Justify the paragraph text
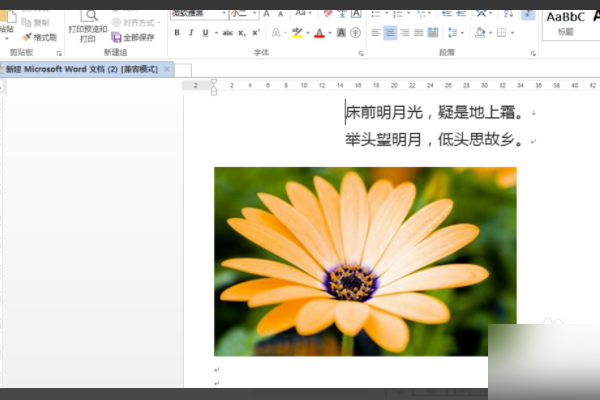Screen dimensions: 600x400 (x=420, y=33)
